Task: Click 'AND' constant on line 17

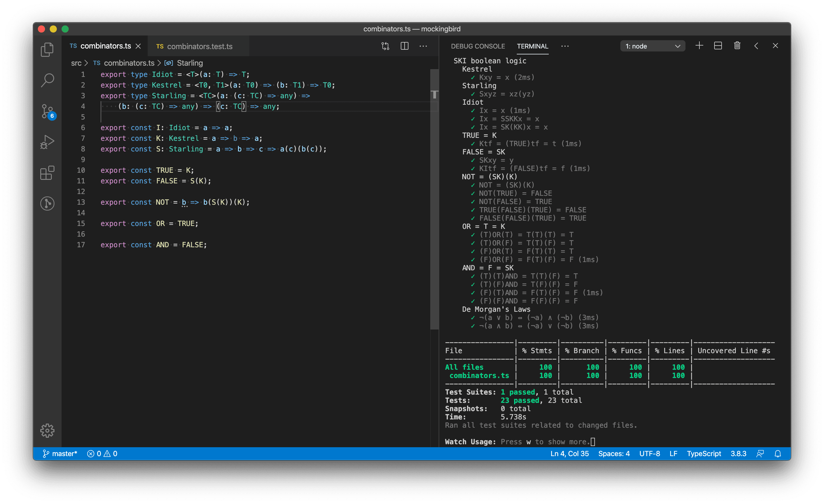Action: click(x=162, y=245)
